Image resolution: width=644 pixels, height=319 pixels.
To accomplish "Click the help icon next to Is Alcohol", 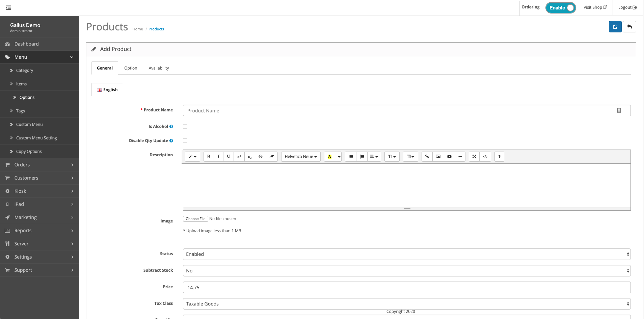I will 171,127.
